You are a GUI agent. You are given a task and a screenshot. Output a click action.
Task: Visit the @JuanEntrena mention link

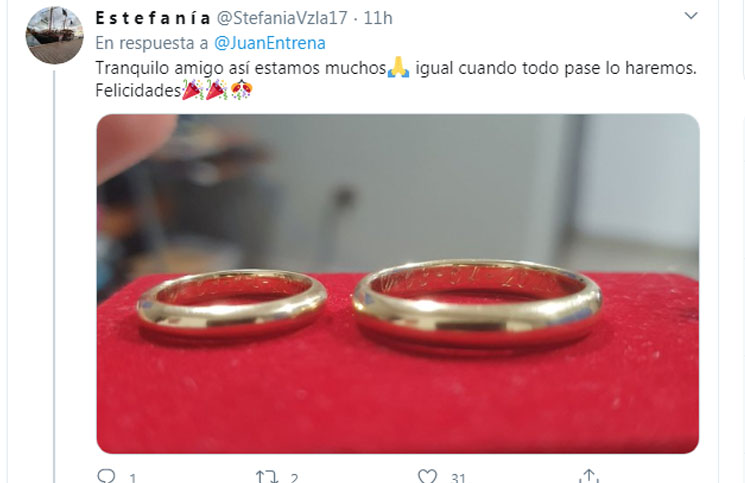[270, 43]
